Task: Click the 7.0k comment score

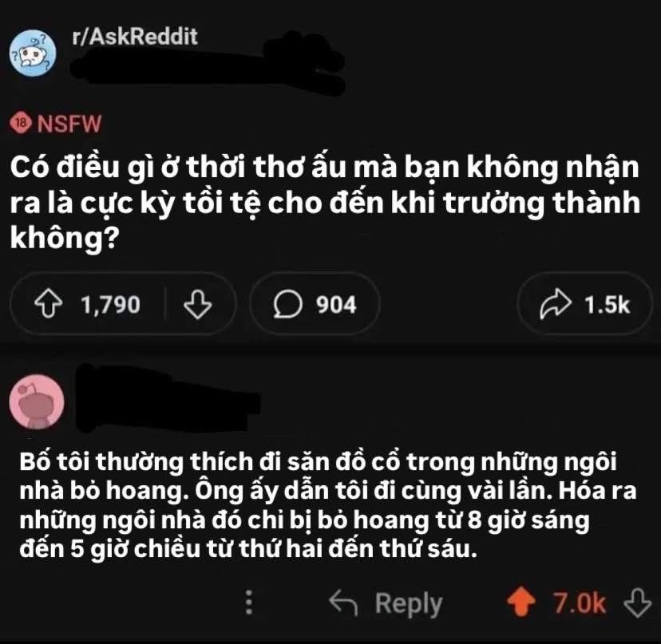Action: [580, 603]
